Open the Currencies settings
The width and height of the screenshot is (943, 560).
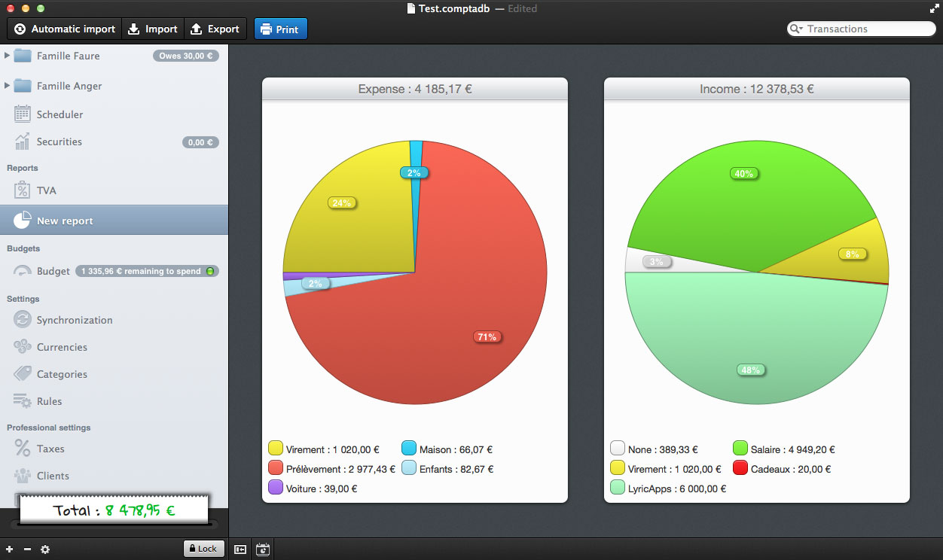pos(62,347)
